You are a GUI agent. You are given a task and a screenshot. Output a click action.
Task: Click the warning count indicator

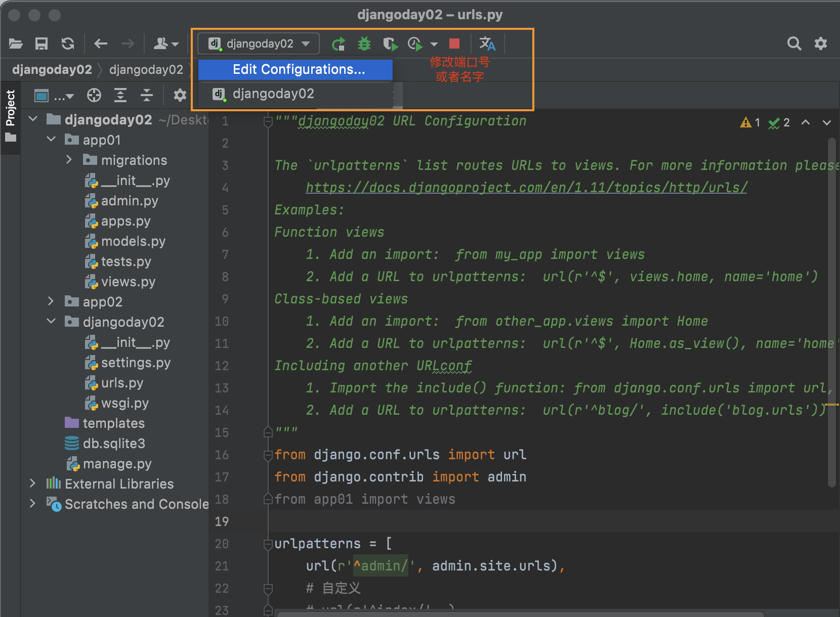tap(750, 122)
